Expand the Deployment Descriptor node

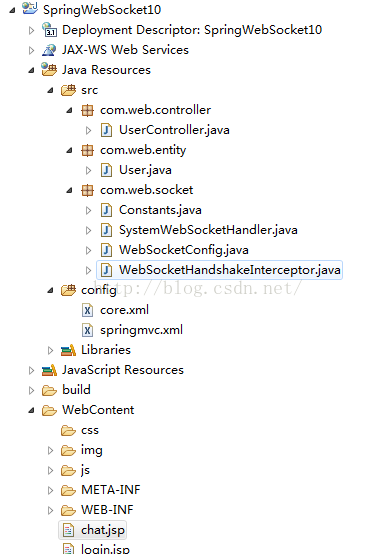click(x=31, y=30)
